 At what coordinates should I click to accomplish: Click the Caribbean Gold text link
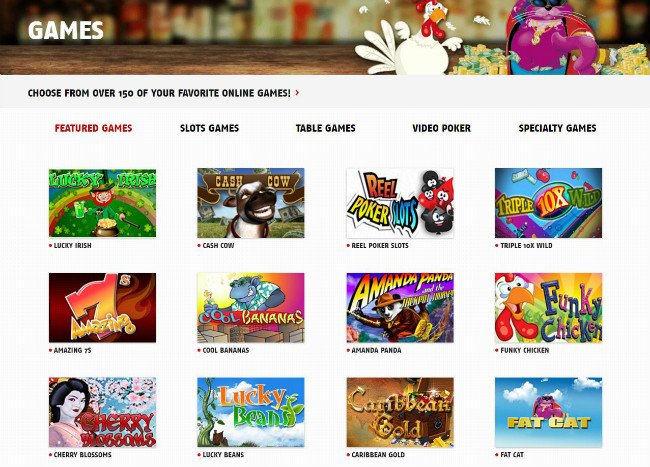378,455
